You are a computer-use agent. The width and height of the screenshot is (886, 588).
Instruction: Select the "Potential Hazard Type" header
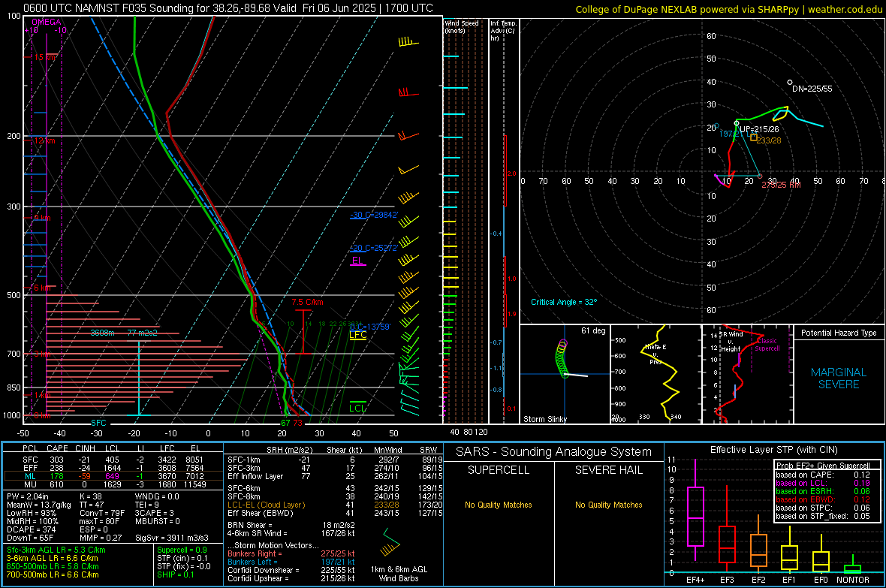pos(839,333)
